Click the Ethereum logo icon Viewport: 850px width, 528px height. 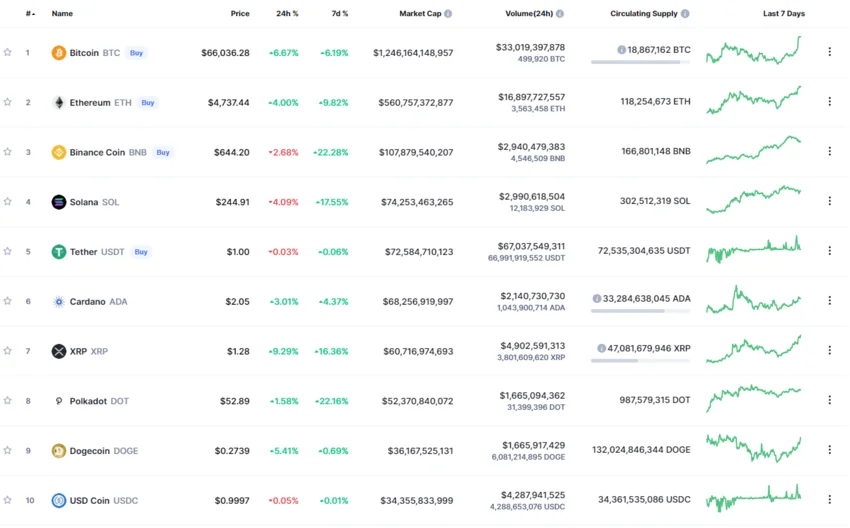pos(59,102)
